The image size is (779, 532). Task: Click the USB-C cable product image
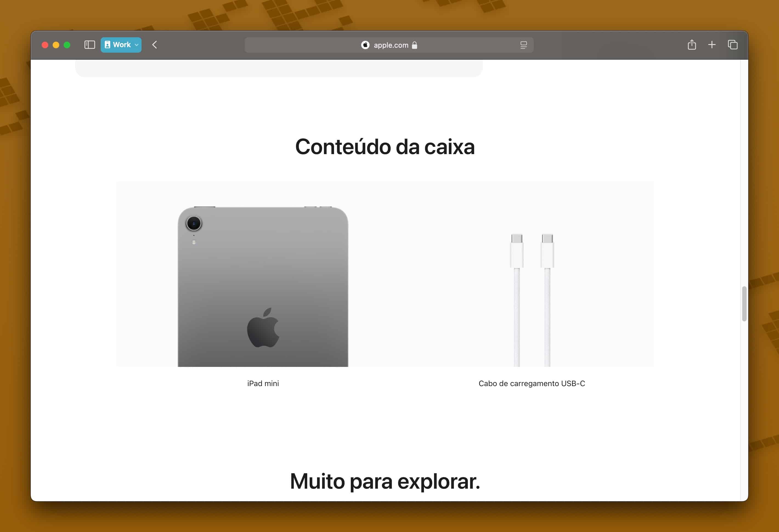click(532, 300)
